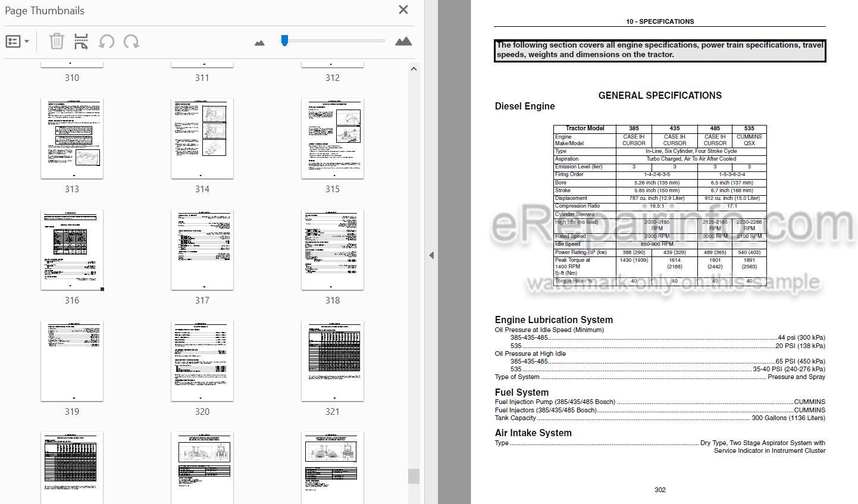The height and width of the screenshot is (504, 858).
Task: Click "Type of System" line
Action: tap(660, 377)
